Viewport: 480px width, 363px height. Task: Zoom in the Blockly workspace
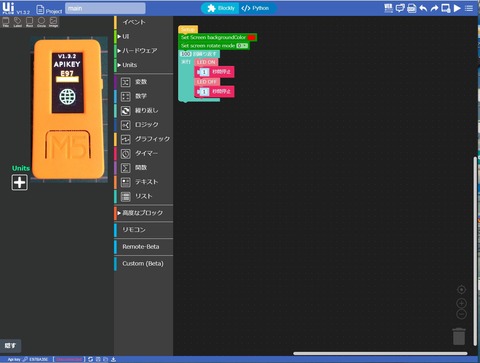click(x=461, y=303)
